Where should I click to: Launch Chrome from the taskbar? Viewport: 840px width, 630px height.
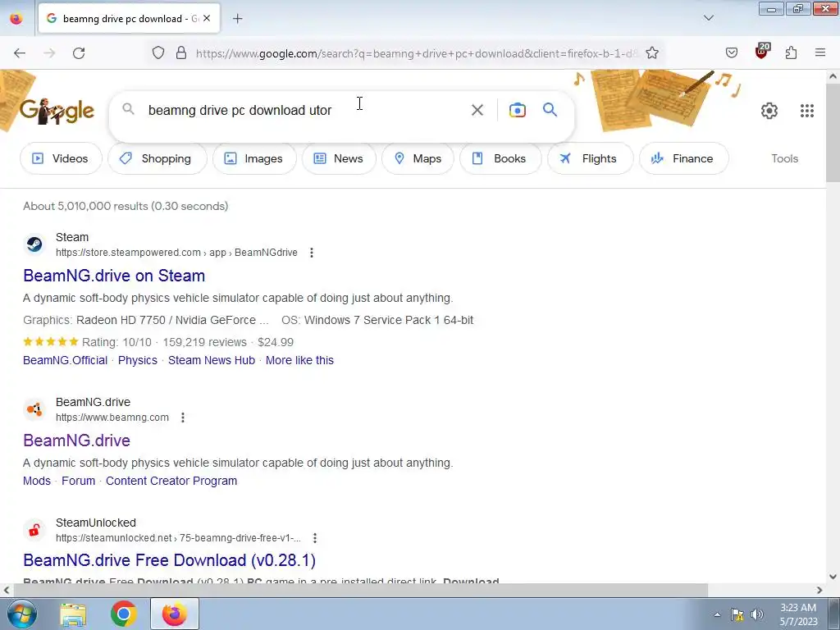click(124, 614)
